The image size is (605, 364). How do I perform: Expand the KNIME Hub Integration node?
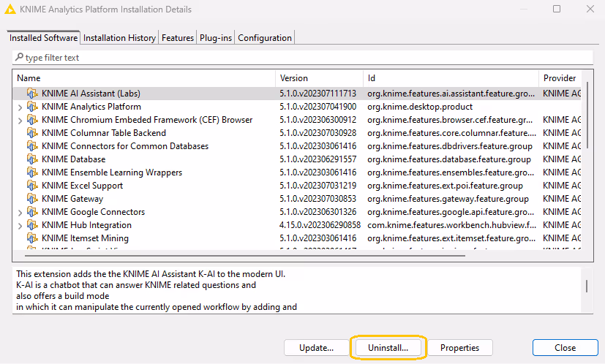point(20,225)
